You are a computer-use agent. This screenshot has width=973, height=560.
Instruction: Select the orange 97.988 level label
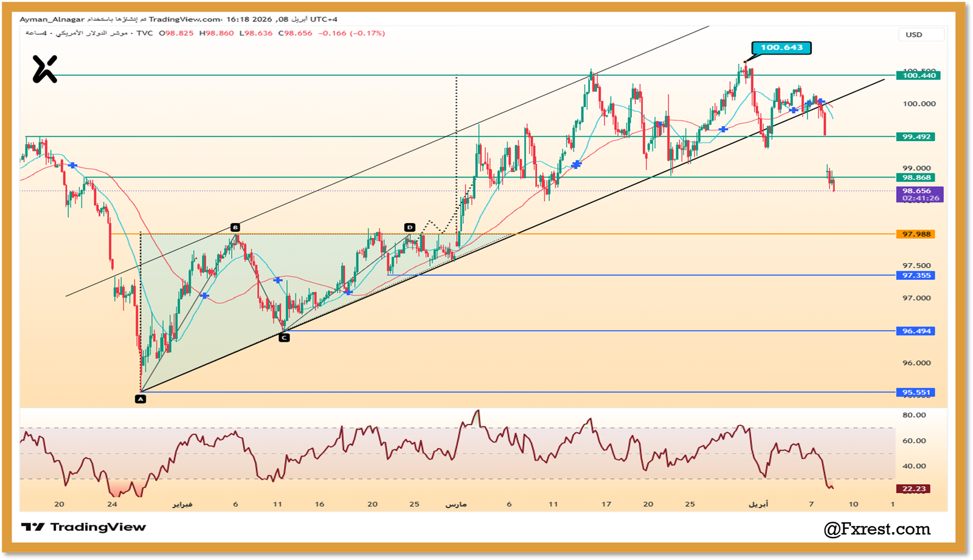[x=916, y=234]
